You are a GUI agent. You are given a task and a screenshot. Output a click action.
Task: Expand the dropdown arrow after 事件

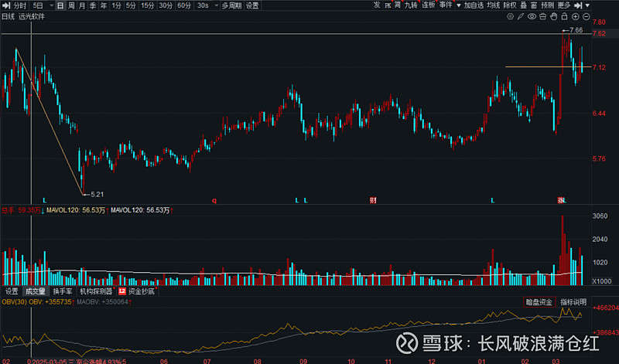457,5
